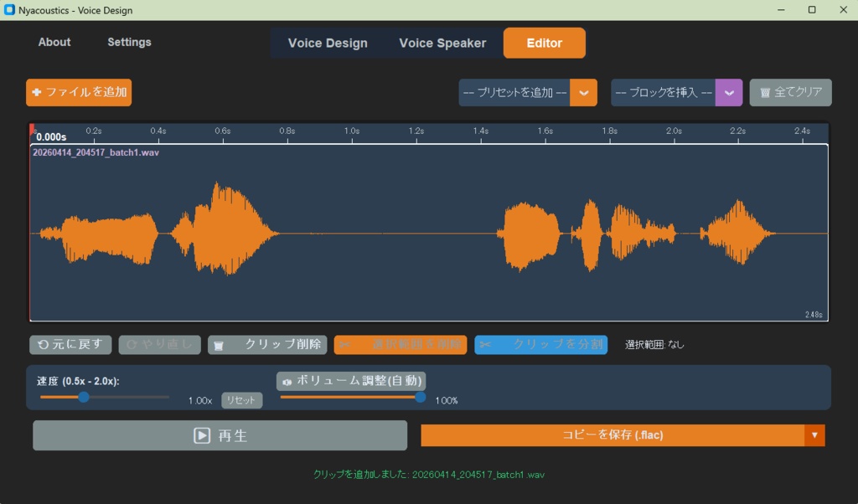Select the scissors icon on 選択範囲を削除

click(x=344, y=344)
